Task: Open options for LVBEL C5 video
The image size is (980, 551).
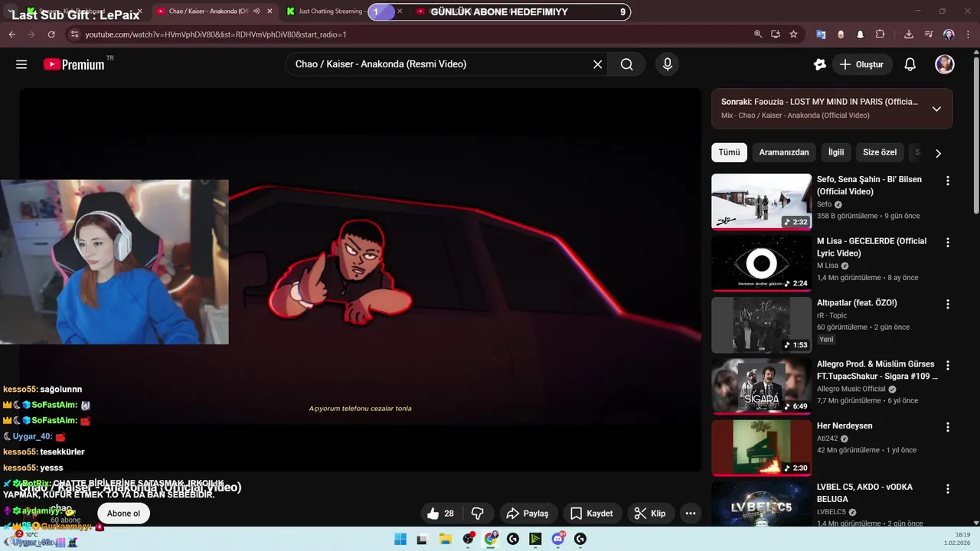Action: (x=948, y=488)
